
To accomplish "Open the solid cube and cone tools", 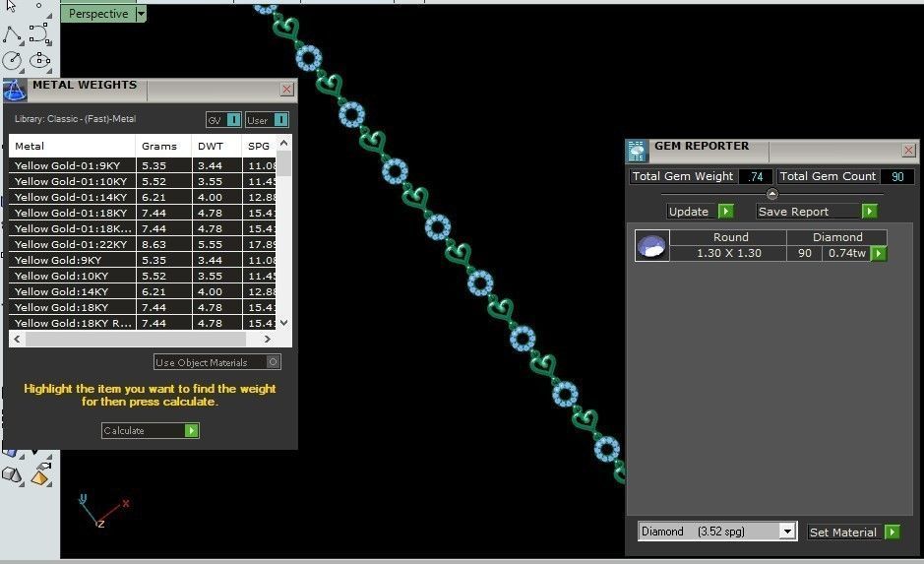I will (x=12, y=474).
